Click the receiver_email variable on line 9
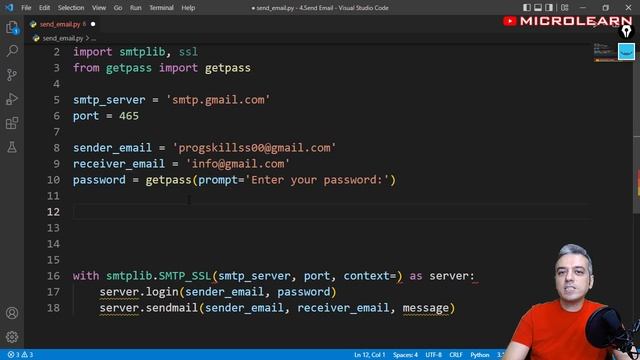The height and width of the screenshot is (360, 640). 119,164
